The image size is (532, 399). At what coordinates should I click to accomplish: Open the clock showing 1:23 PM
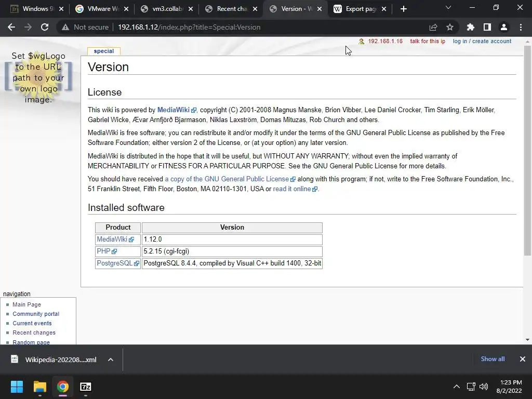tap(509, 387)
